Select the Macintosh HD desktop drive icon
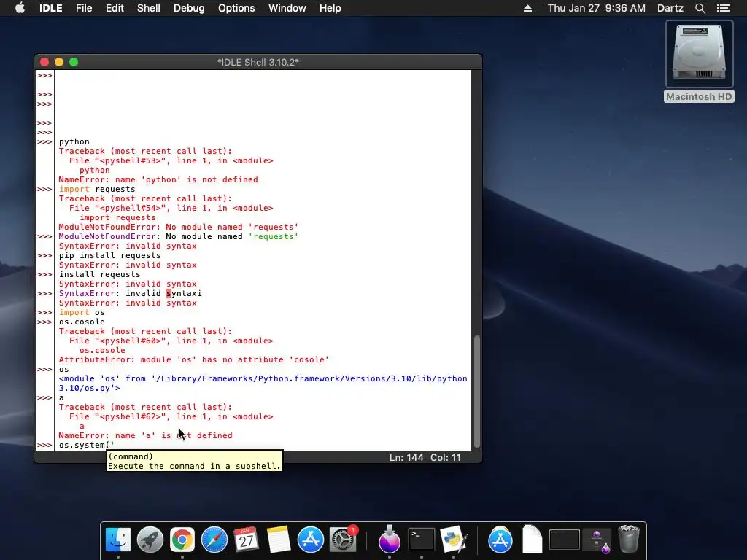Viewport: 747px width, 560px height. 700,53
